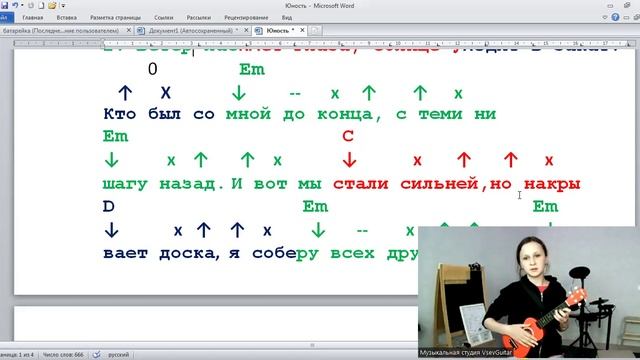This screenshot has height=360, width=640.
Task: Click the red word 'накры'
Action: (552, 184)
